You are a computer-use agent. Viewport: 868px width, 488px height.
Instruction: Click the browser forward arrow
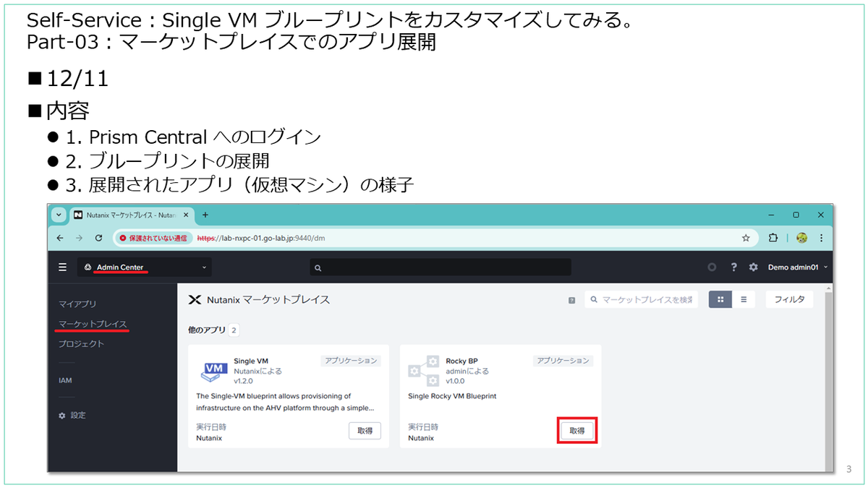79,237
